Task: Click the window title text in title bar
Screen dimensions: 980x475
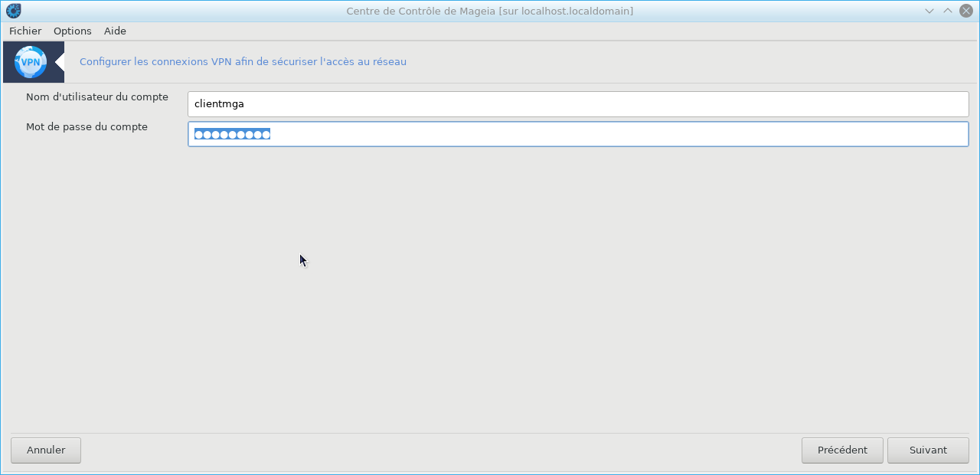Action: (489, 11)
